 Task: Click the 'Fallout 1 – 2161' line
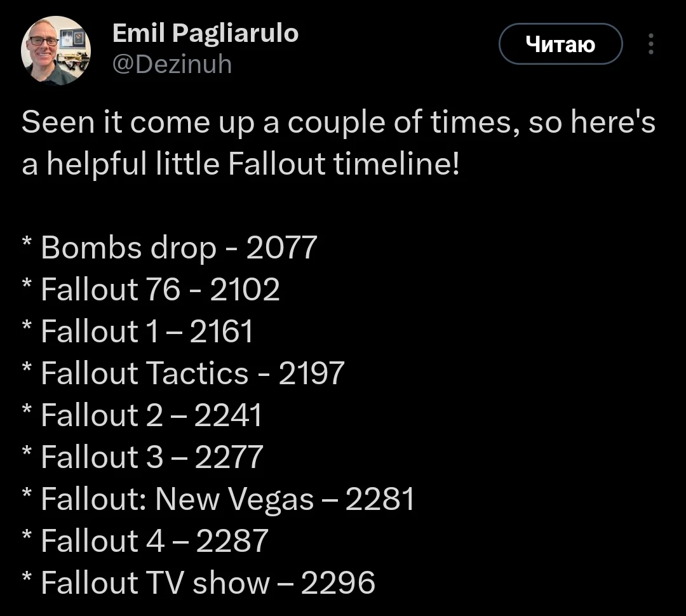(137, 331)
